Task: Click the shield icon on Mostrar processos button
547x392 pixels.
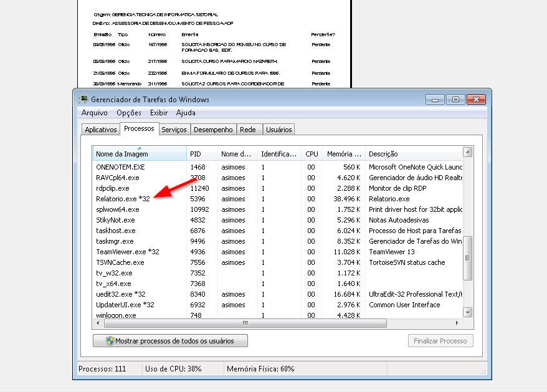Action: point(110,341)
